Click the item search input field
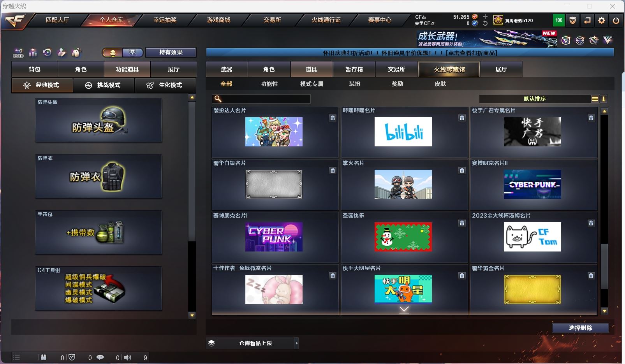The width and height of the screenshot is (625, 364). click(261, 99)
